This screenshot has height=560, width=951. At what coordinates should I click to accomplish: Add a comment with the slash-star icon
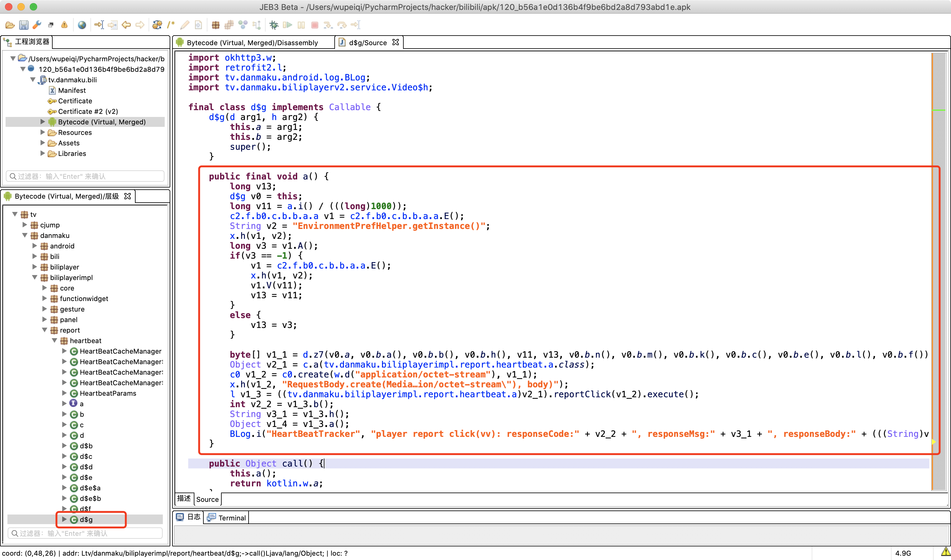pyautogui.click(x=171, y=25)
